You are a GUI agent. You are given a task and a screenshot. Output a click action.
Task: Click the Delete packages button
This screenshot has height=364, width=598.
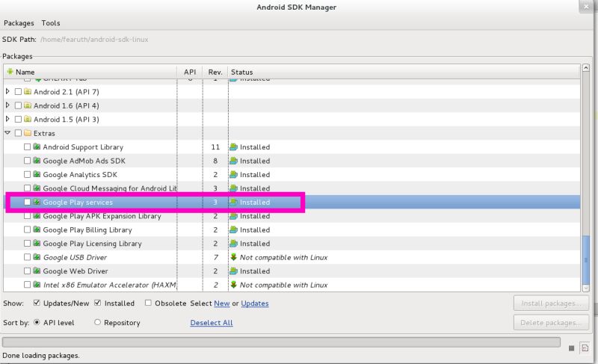551,323
